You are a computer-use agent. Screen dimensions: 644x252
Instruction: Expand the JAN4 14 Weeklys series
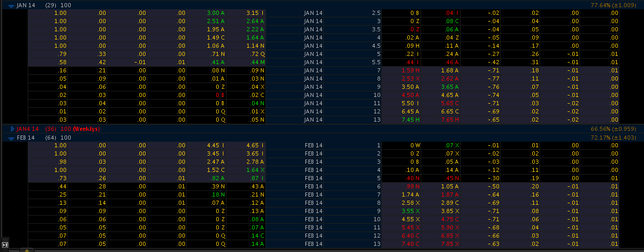tap(13, 129)
